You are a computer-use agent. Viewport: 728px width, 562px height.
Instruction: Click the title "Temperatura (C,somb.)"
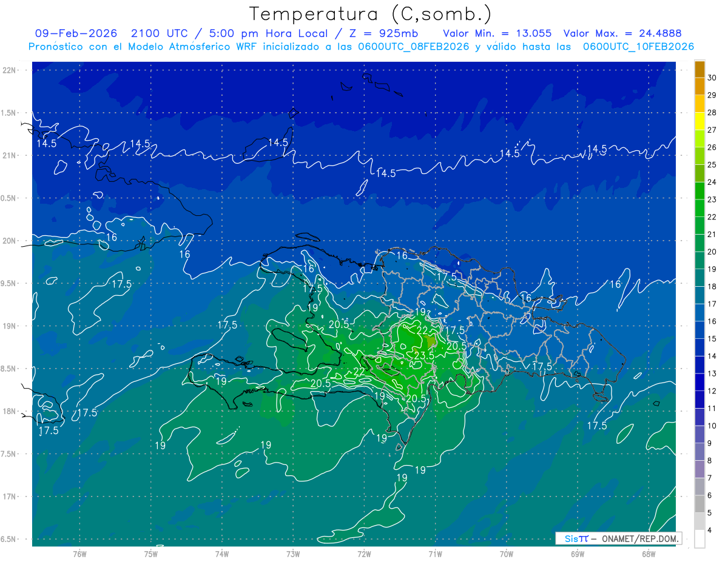pyautogui.click(x=371, y=14)
